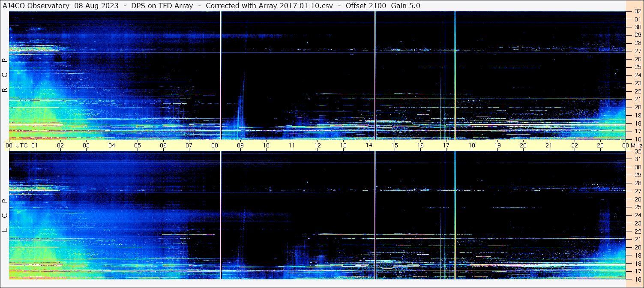This screenshot has width=644, height=288.
Task: Select the 22 MHz label of RCP panel
Action: (x=638, y=91)
